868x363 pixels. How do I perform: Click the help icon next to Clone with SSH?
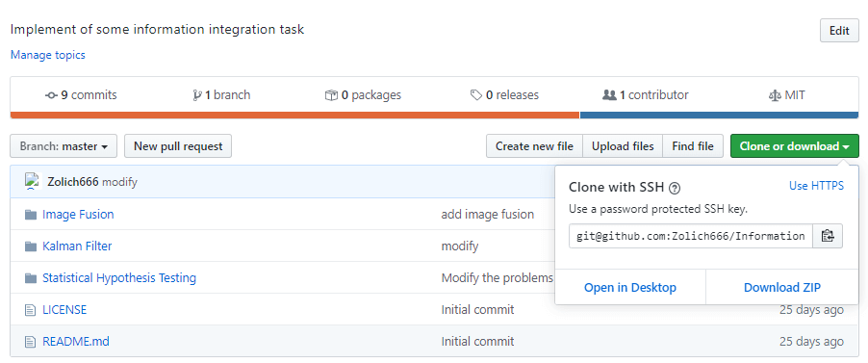(675, 189)
